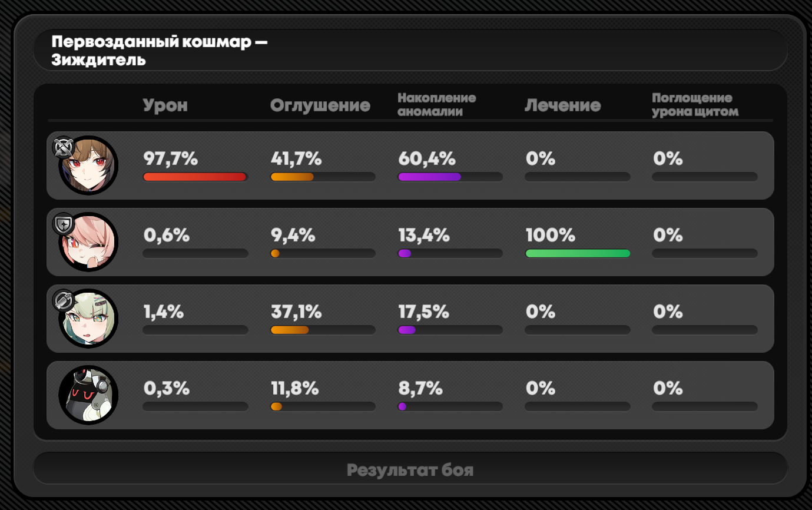Click the green 100% healing bar
Screen dimensions: 812x510
coord(578,253)
